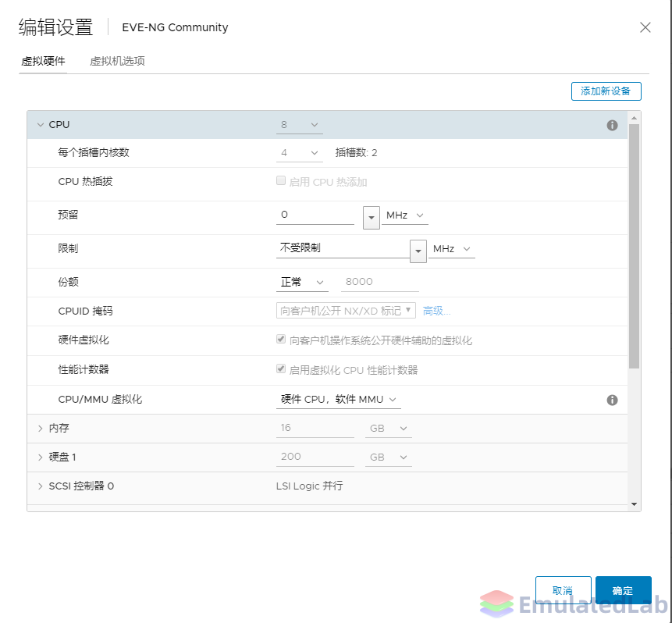Screen dimensions: 672x623
Task: Toggle 向客户机操作系统公开硬件辅助的虚拟化 checkbox
Action: [281, 339]
